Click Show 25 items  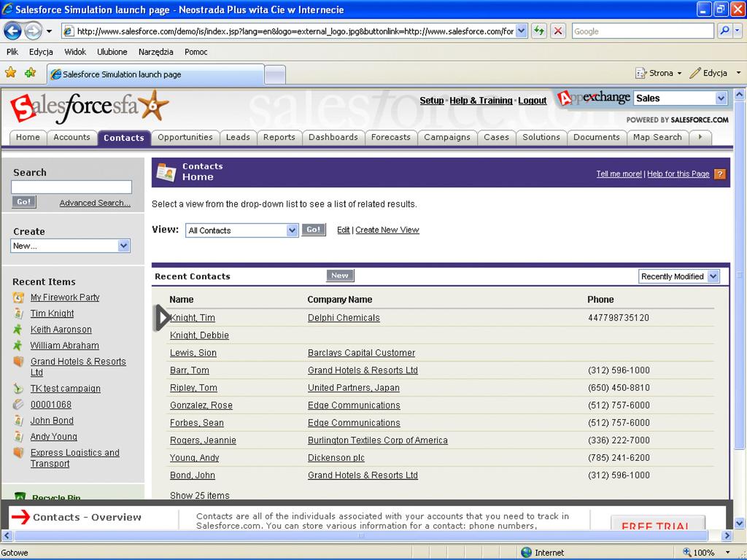point(200,495)
